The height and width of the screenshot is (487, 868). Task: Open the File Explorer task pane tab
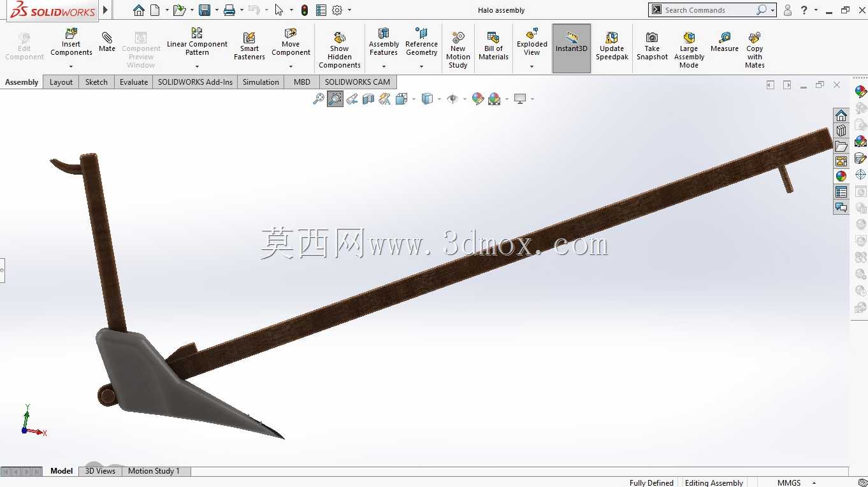tap(841, 146)
